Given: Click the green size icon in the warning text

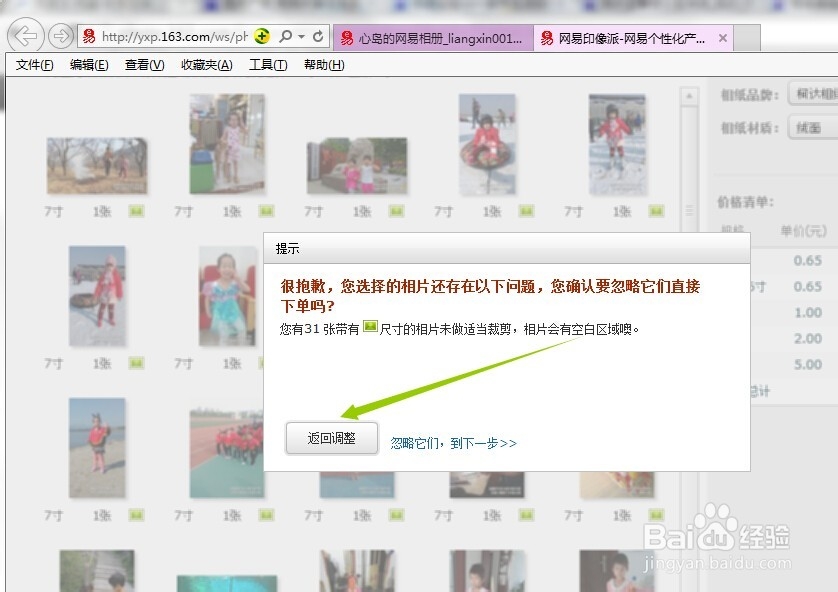Looking at the screenshot, I should pos(370,326).
